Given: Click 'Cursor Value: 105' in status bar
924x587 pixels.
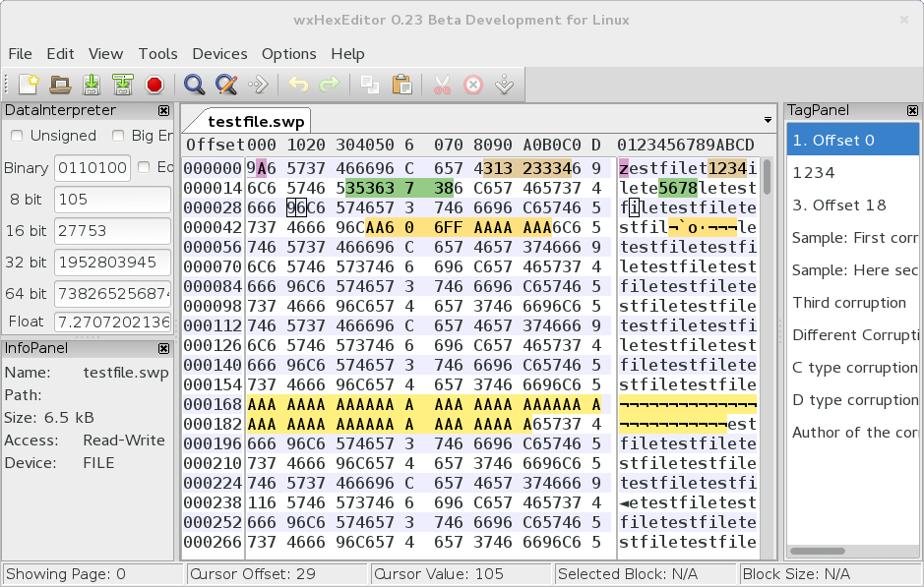Looking at the screenshot, I should tap(460, 574).
